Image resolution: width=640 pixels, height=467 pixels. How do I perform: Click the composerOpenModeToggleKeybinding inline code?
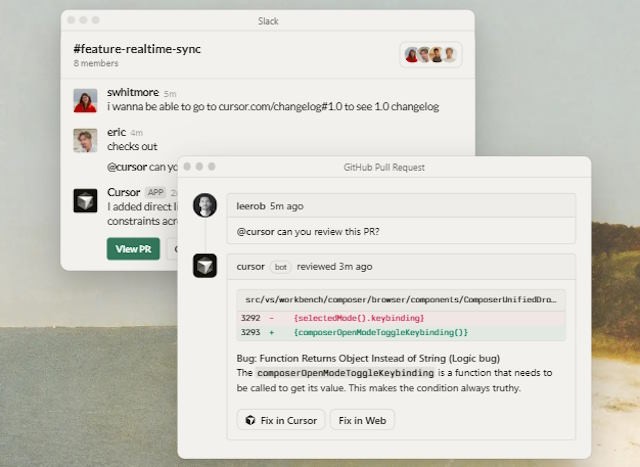(346, 373)
